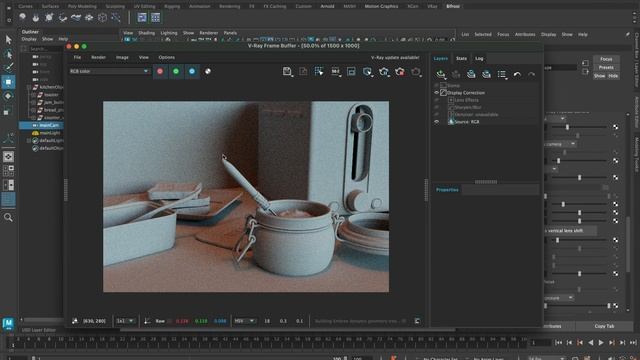Toggle the red channel in frame buffer
640x360 pixels.
click(160, 71)
